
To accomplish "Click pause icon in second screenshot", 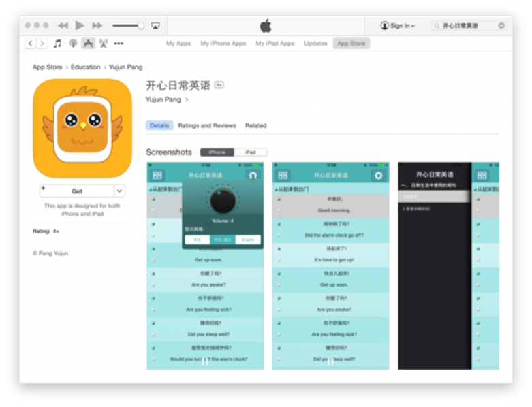I will [330, 361].
